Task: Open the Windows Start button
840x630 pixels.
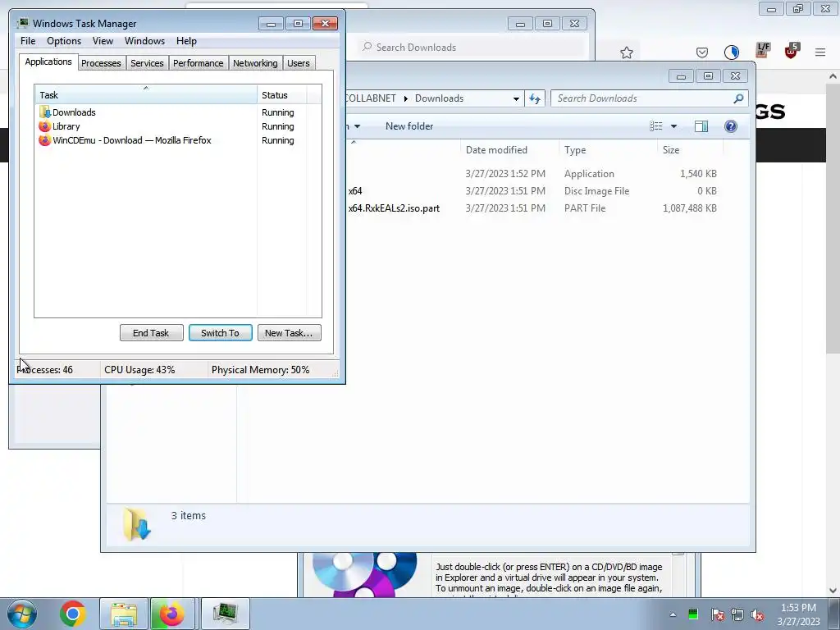Action: pyautogui.click(x=22, y=614)
